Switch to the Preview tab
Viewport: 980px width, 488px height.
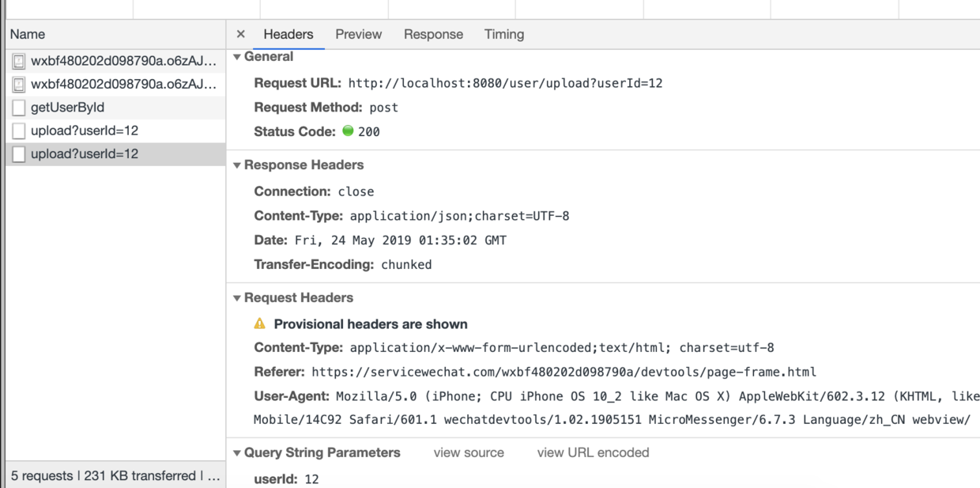point(358,34)
